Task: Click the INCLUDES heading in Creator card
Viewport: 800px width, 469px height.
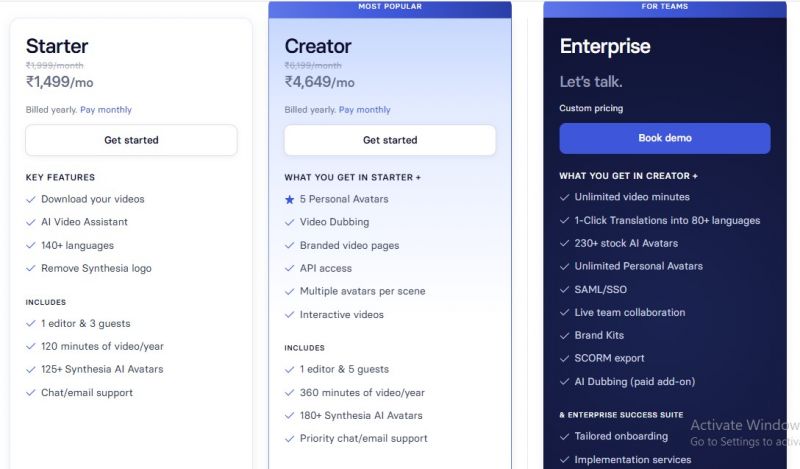Action: [305, 348]
